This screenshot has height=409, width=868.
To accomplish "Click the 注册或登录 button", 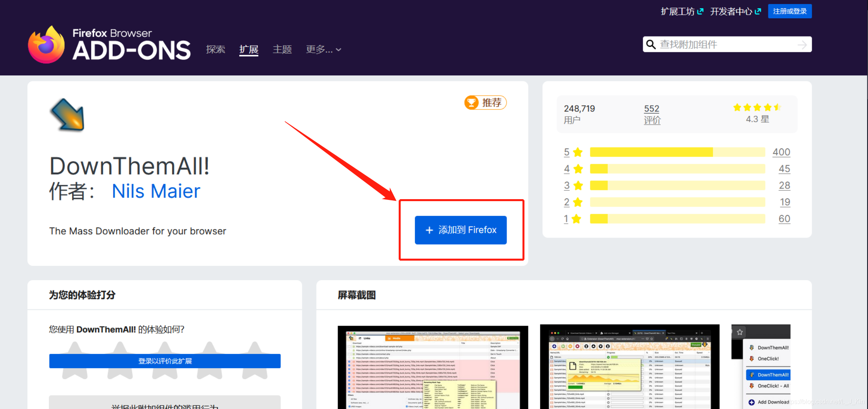I will click(790, 11).
